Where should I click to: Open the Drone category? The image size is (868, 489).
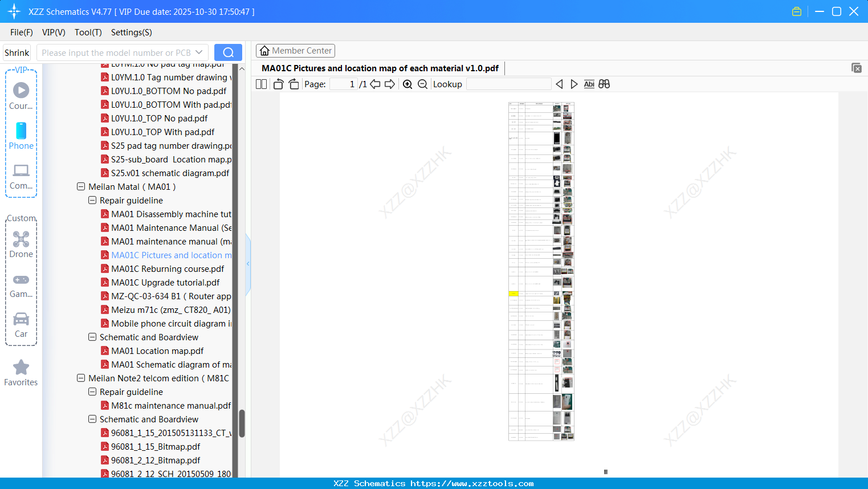pyautogui.click(x=21, y=244)
